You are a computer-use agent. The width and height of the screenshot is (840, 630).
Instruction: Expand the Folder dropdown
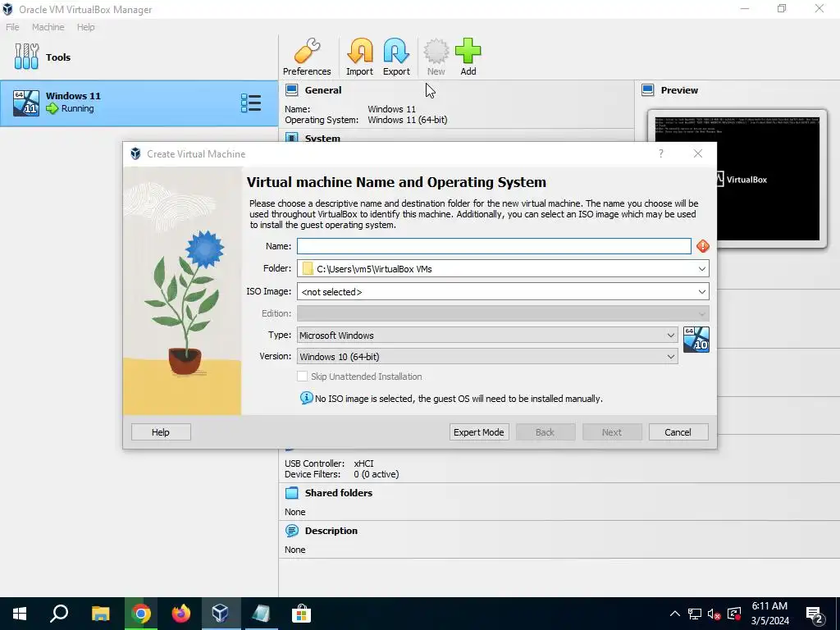point(702,269)
